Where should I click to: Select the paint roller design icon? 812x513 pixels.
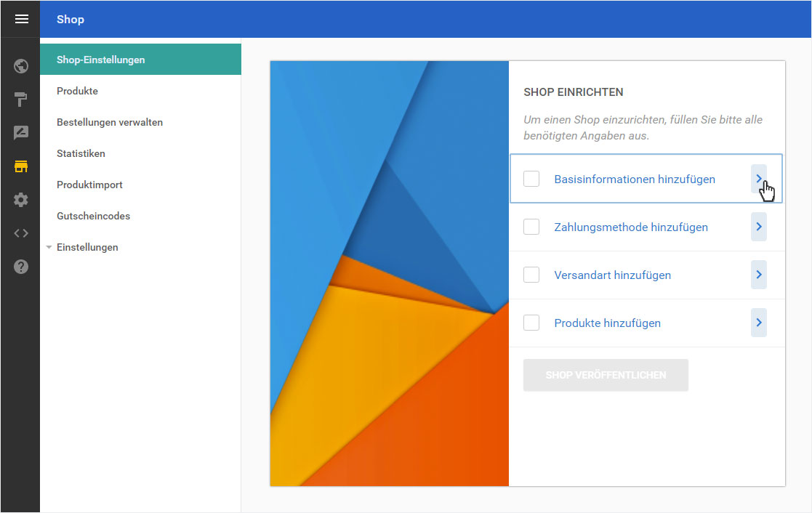20,100
